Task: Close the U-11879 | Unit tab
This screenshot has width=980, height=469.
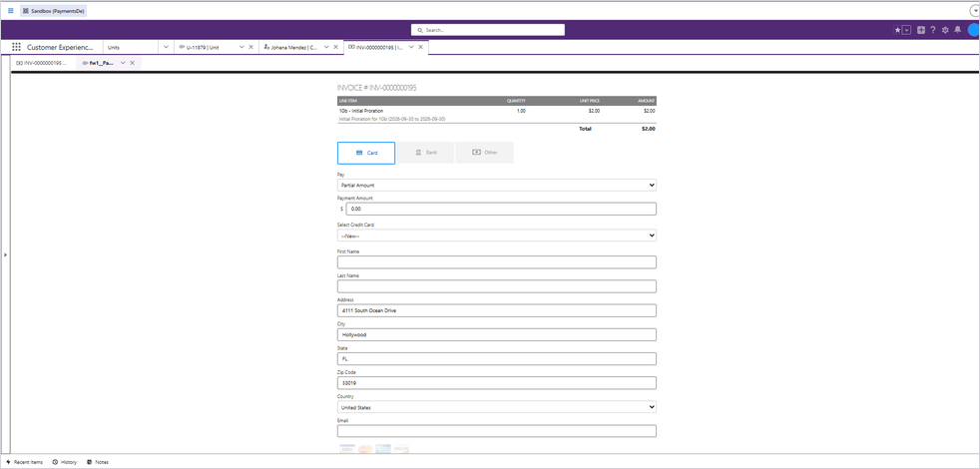Action: click(250, 47)
